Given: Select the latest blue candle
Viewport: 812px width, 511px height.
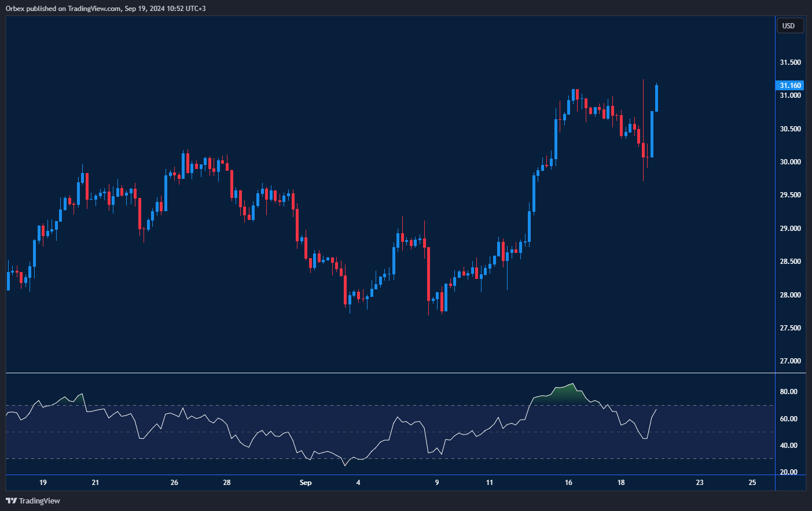Looking at the screenshot, I should pos(656,98).
